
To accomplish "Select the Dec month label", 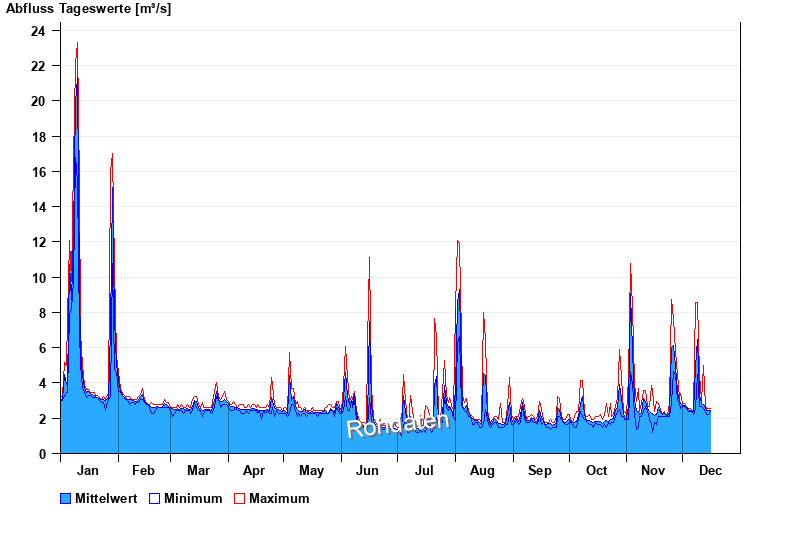I will pos(710,471).
